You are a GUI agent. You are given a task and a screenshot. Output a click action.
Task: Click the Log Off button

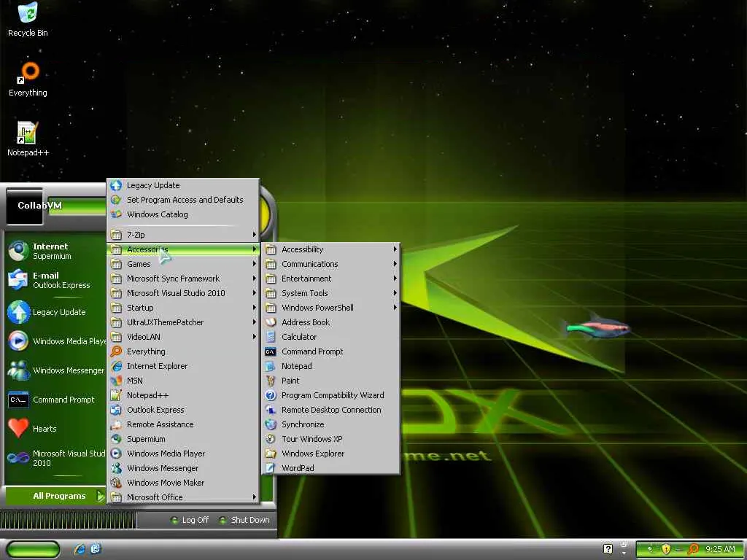click(x=190, y=520)
